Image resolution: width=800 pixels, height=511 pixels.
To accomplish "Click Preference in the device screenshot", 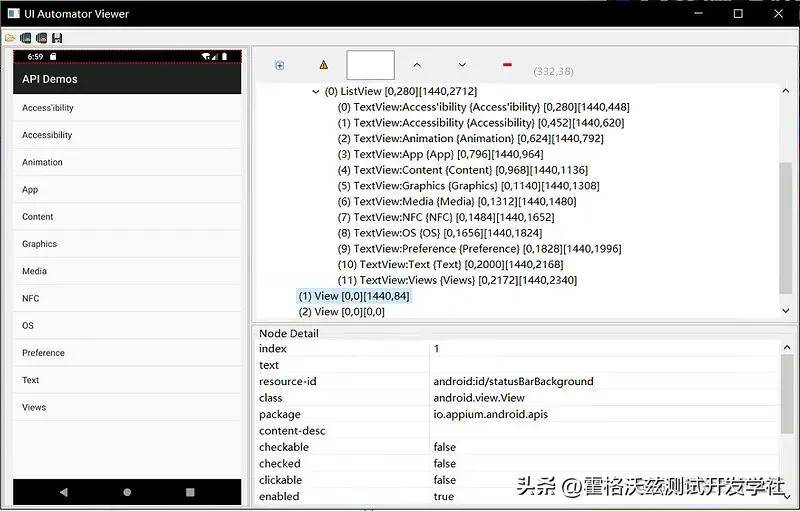I will coord(43,353).
